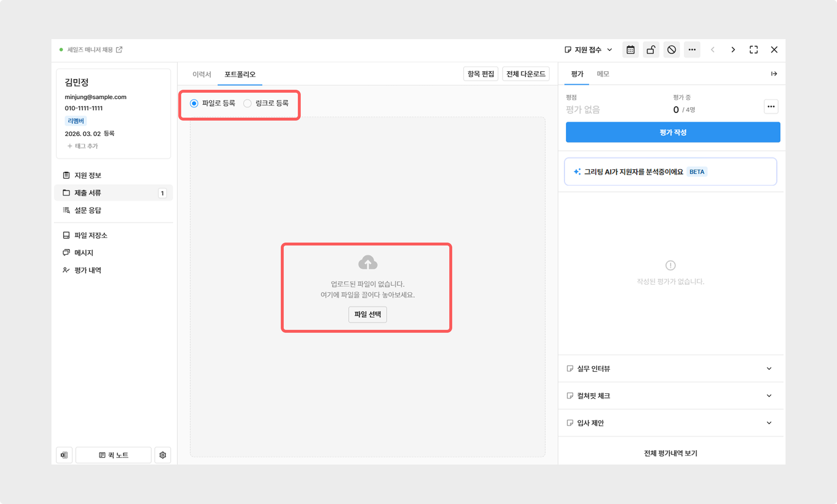Open the 평가 tab
The image size is (837, 504).
pyautogui.click(x=577, y=74)
